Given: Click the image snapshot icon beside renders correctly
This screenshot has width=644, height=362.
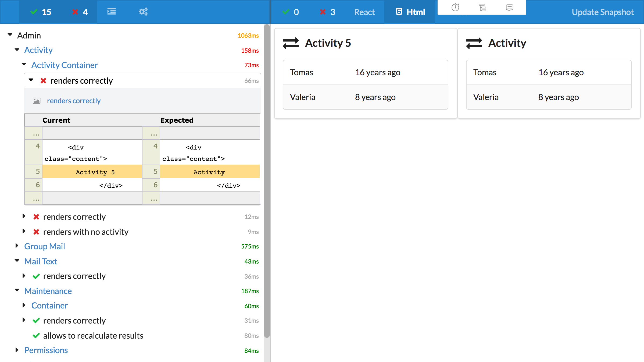Looking at the screenshot, I should (37, 101).
